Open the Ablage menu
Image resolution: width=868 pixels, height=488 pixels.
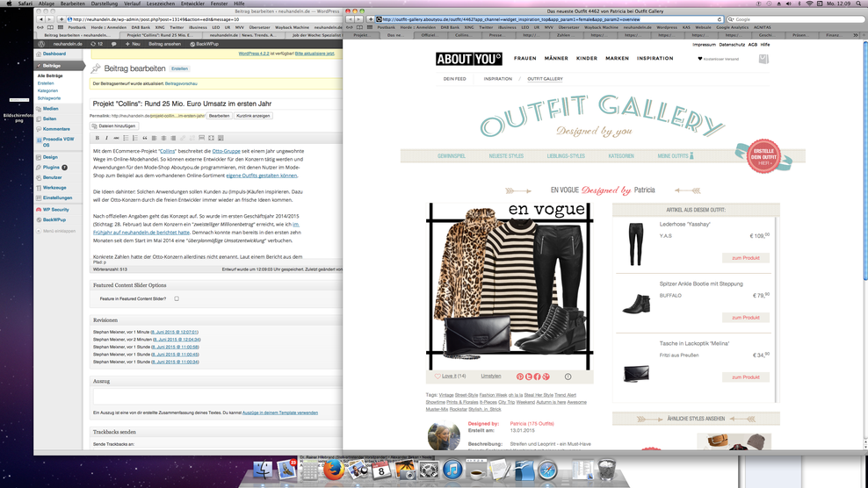coord(46,4)
